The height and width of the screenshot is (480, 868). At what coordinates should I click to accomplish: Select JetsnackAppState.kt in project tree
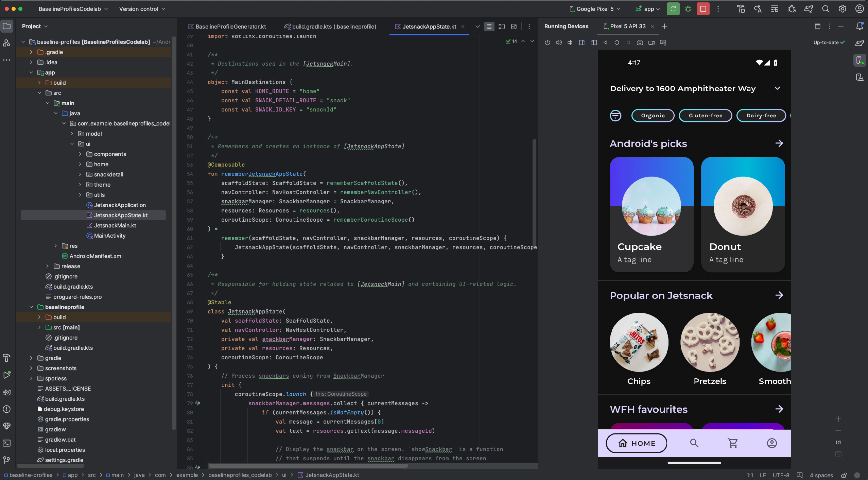(x=121, y=215)
